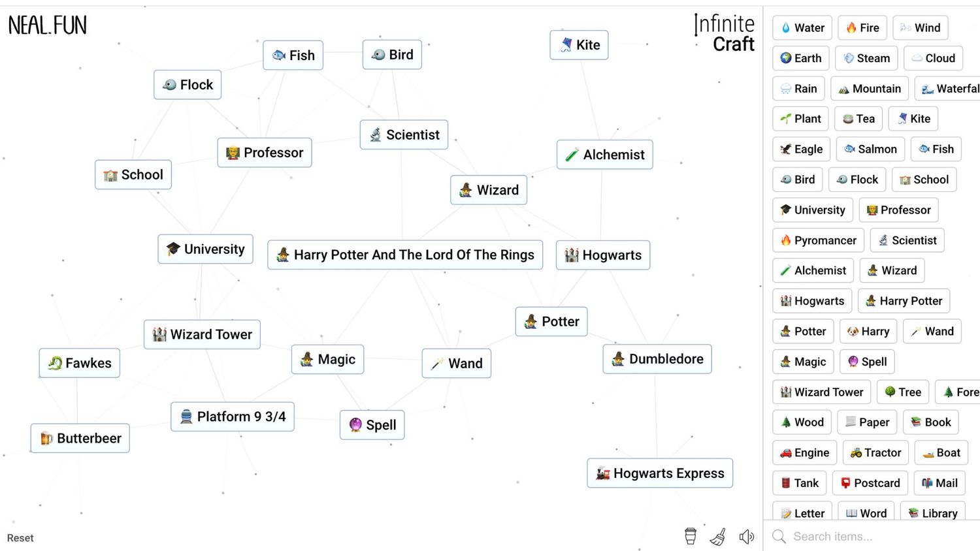Screen dimensions: 980x551
Task: Click the Alchemist tile on canvas
Action: pyautogui.click(x=604, y=155)
